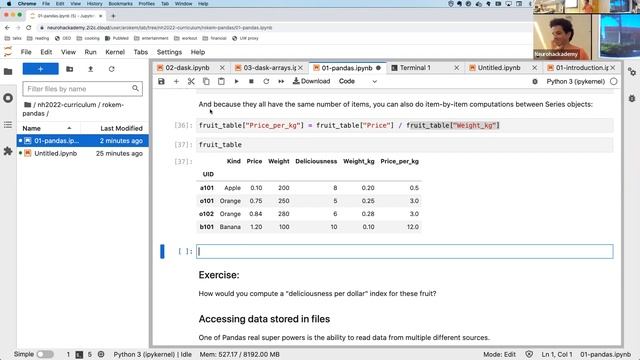
Task: Open JupyterLab Kernel menu
Action: tap(115, 52)
